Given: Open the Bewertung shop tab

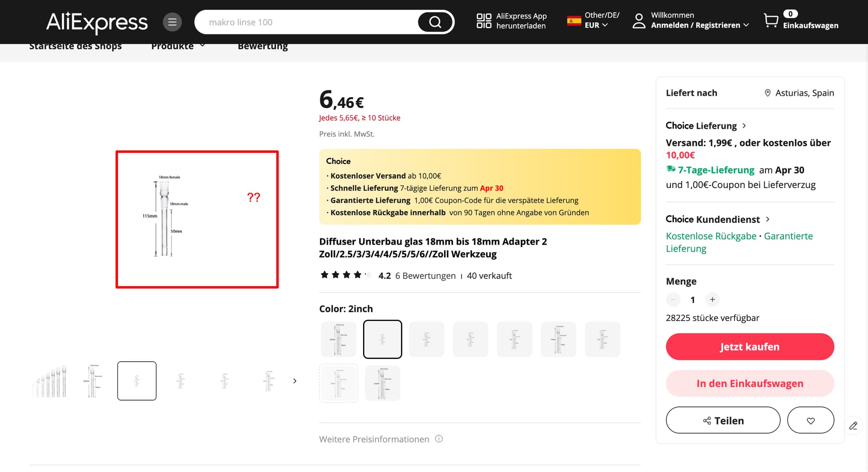Looking at the screenshot, I should (x=263, y=47).
